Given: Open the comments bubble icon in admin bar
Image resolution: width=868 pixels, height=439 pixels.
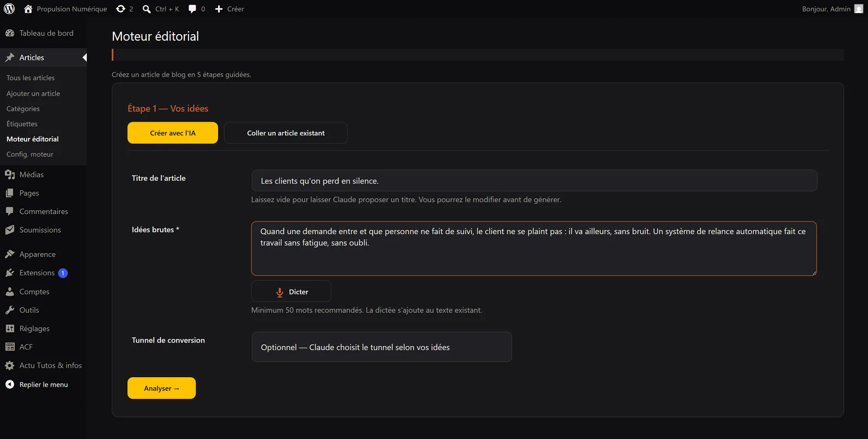Looking at the screenshot, I should pyautogui.click(x=192, y=9).
